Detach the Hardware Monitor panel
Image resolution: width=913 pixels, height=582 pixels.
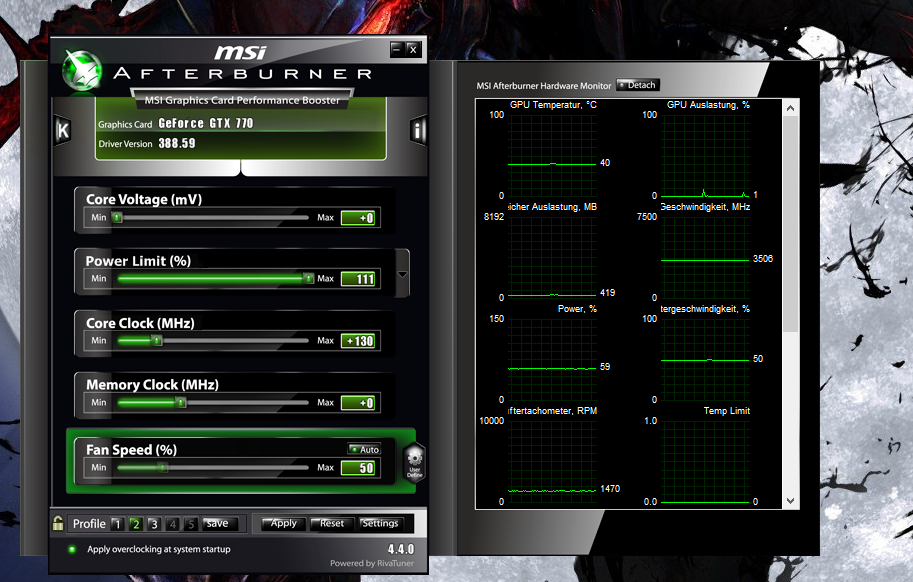(638, 85)
